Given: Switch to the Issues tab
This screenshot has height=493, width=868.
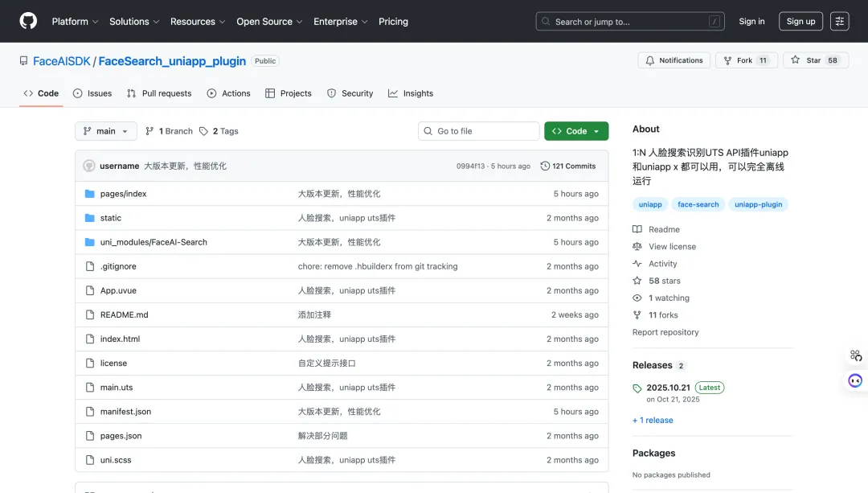Looking at the screenshot, I should tap(92, 93).
